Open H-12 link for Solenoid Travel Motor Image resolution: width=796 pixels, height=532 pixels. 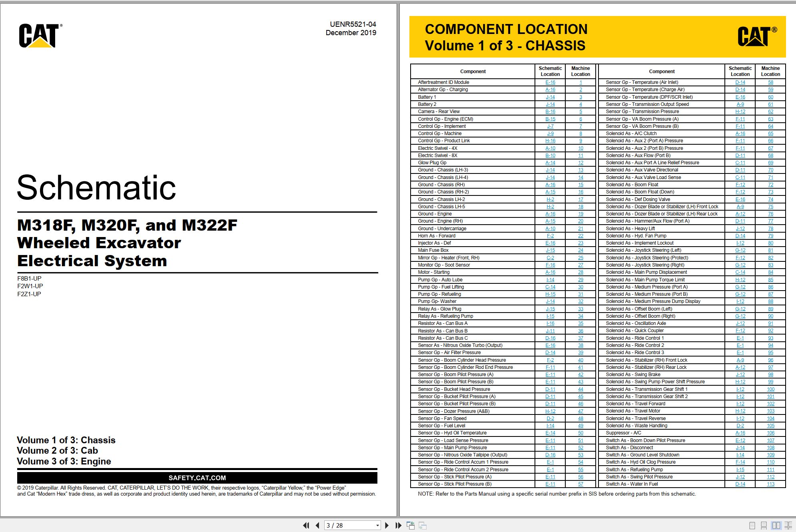coord(740,411)
